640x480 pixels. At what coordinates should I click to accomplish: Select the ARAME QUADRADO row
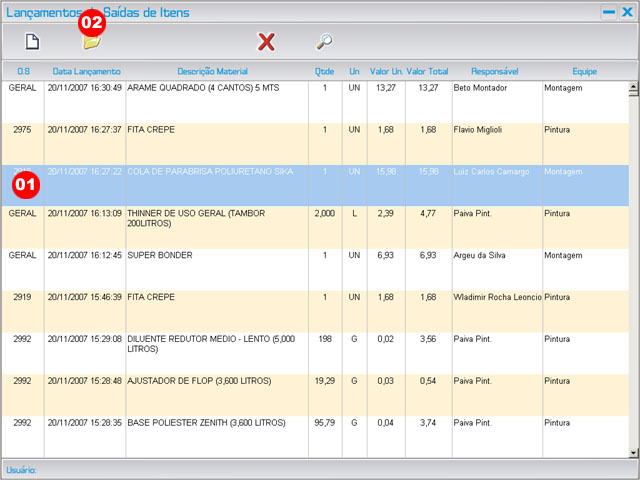[215, 88]
